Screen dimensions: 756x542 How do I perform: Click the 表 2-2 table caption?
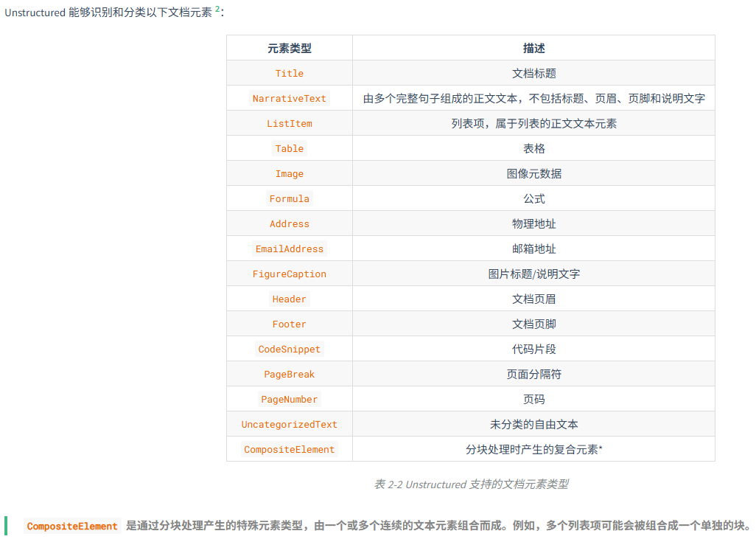(x=471, y=484)
